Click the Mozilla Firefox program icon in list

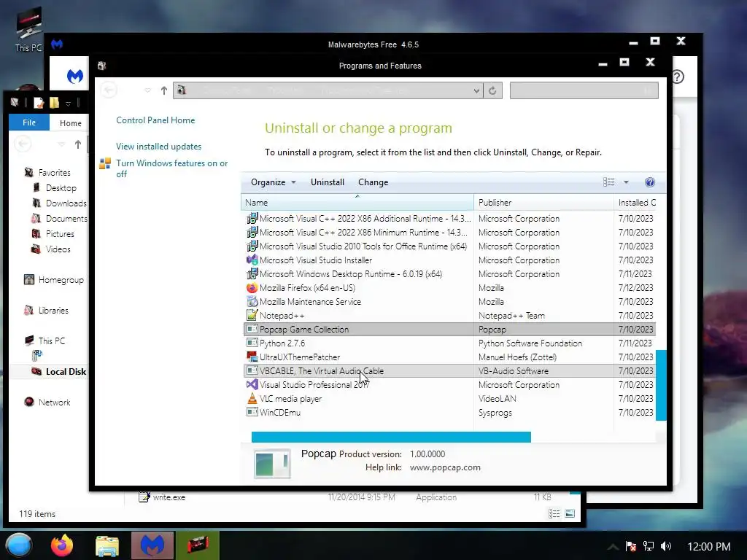click(x=252, y=288)
